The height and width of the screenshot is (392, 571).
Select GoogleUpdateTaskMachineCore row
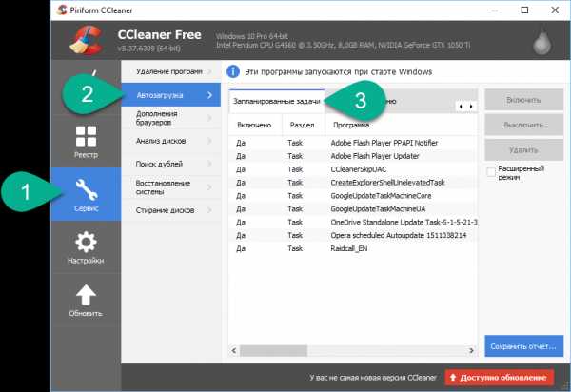pyautogui.click(x=353, y=195)
